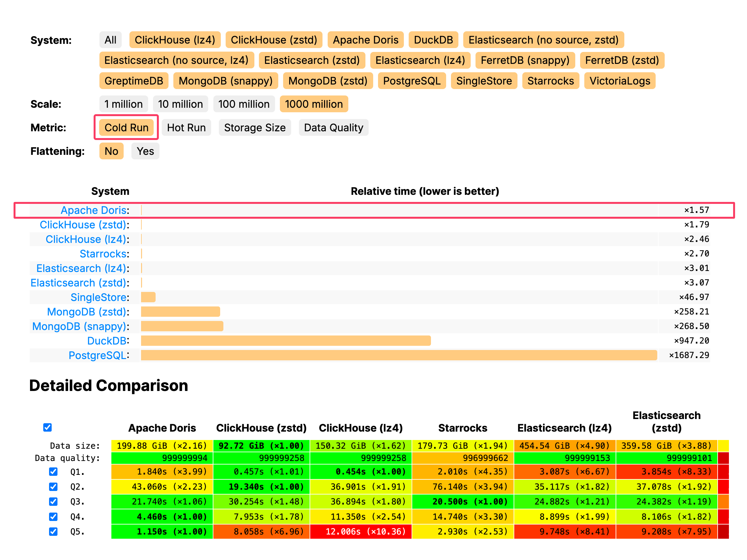This screenshot has height=560, width=747.
Task: View the Data Quality metric
Action: tap(333, 127)
